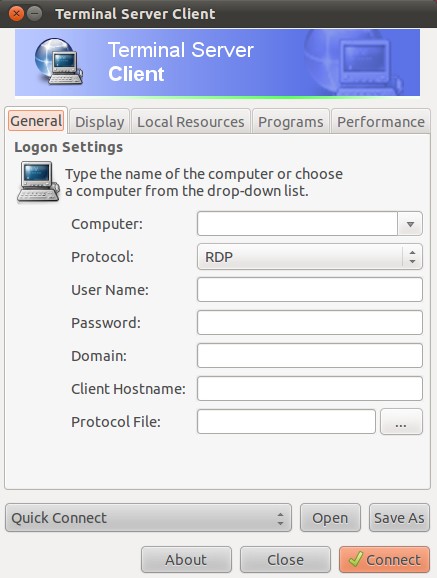Click 'Type the name of the computer' instruction text

tap(204, 182)
